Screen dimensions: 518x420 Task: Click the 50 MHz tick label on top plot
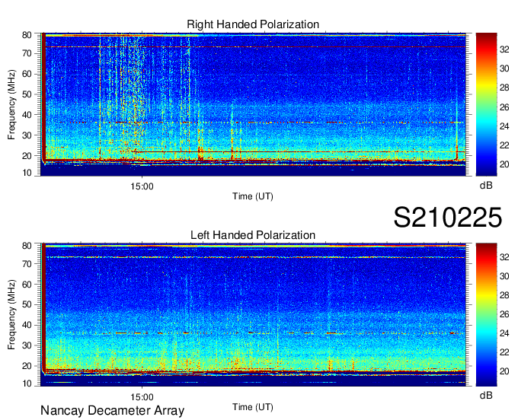point(27,94)
